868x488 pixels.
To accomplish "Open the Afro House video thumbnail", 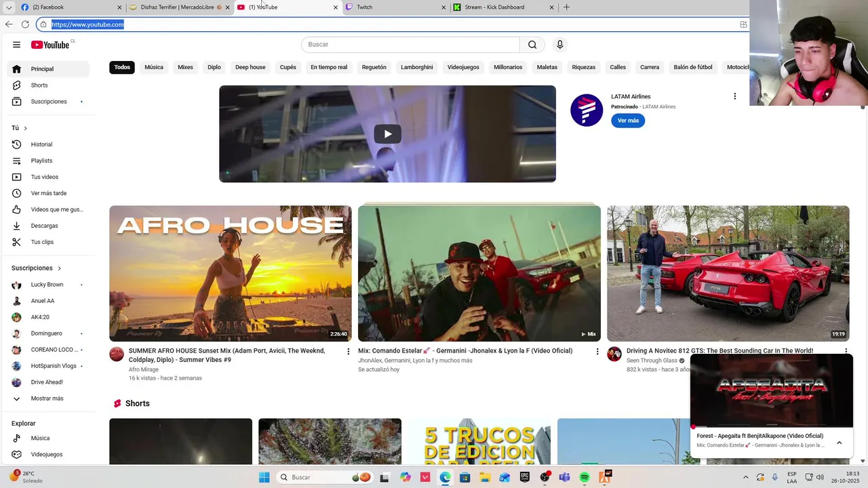I will pyautogui.click(x=231, y=273).
